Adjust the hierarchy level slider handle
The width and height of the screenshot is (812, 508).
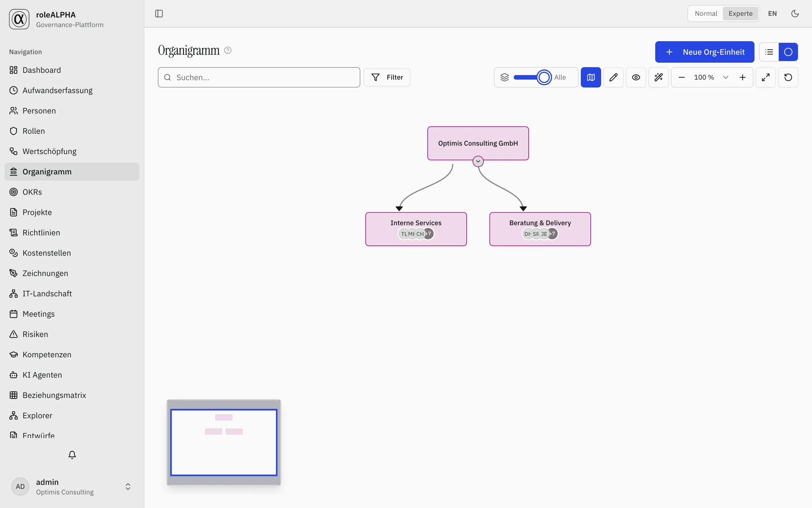click(x=544, y=77)
